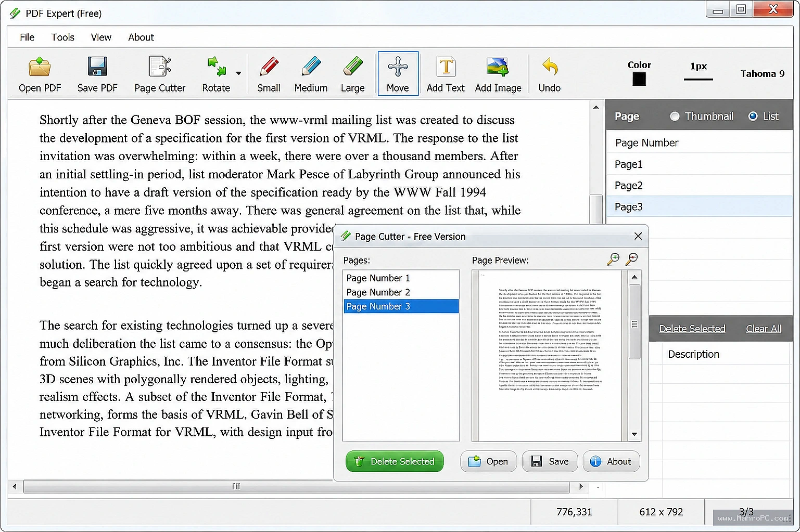
Task: Click preview scrollbar down arrow
Action: 634,434
